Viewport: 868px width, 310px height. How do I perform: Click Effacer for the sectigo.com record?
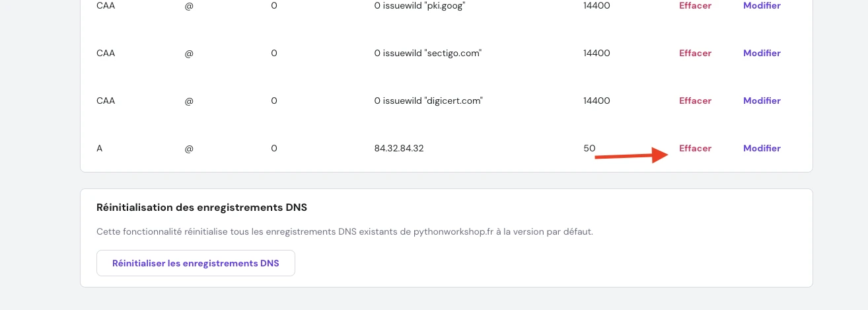pos(695,53)
